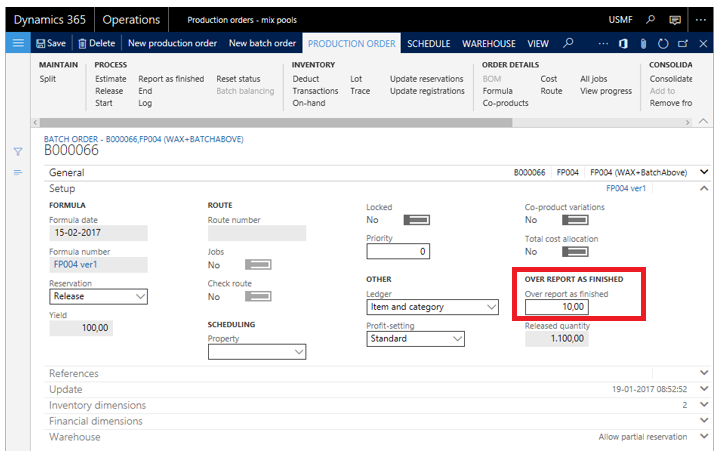The width and height of the screenshot is (717, 472).
Task: Open the Profit-setting dropdown
Action: click(416, 339)
